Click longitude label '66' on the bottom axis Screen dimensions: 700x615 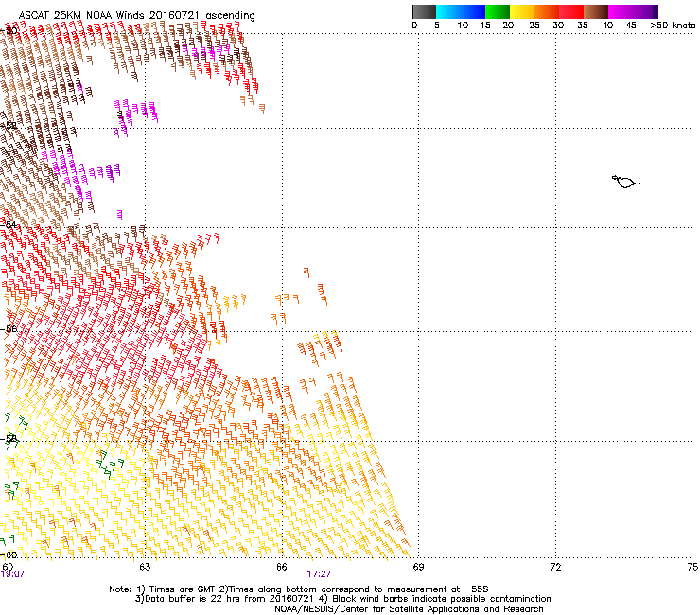pos(282,567)
